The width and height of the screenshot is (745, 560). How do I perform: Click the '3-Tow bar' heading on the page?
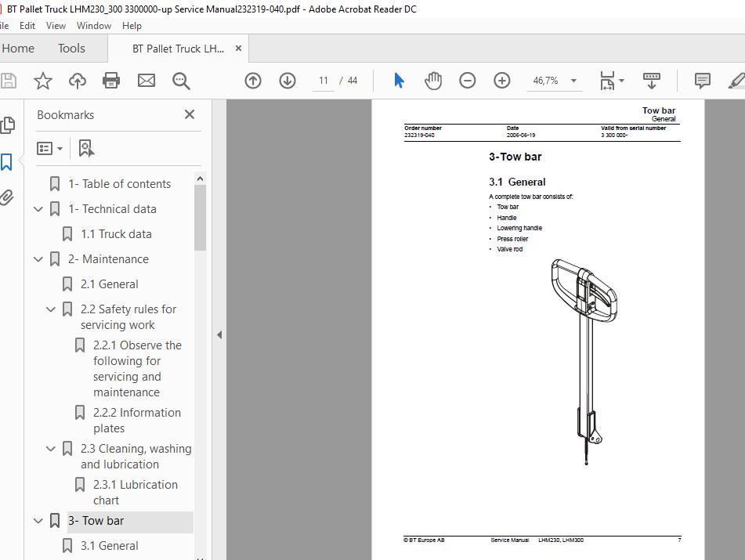(515, 157)
